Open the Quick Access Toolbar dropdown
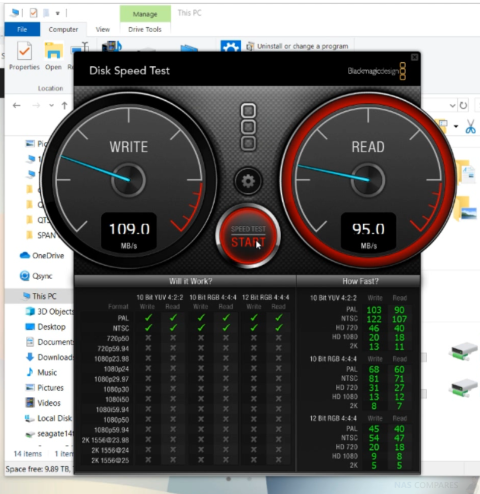 click(58, 13)
